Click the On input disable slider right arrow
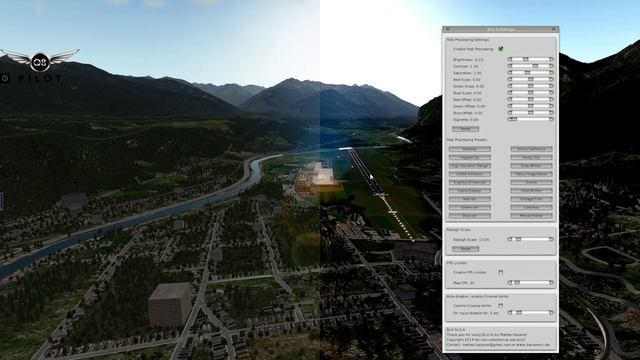640x360 pixels. (x=551, y=313)
